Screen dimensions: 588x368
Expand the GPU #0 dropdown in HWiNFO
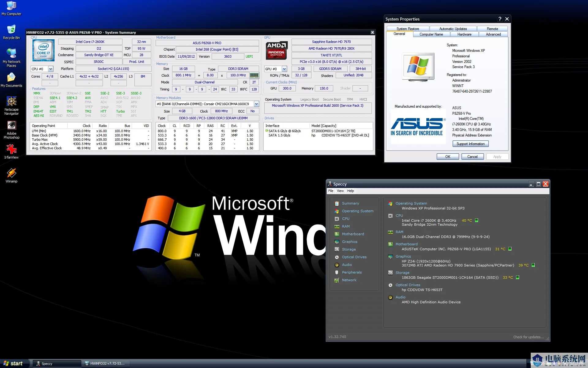coord(284,68)
